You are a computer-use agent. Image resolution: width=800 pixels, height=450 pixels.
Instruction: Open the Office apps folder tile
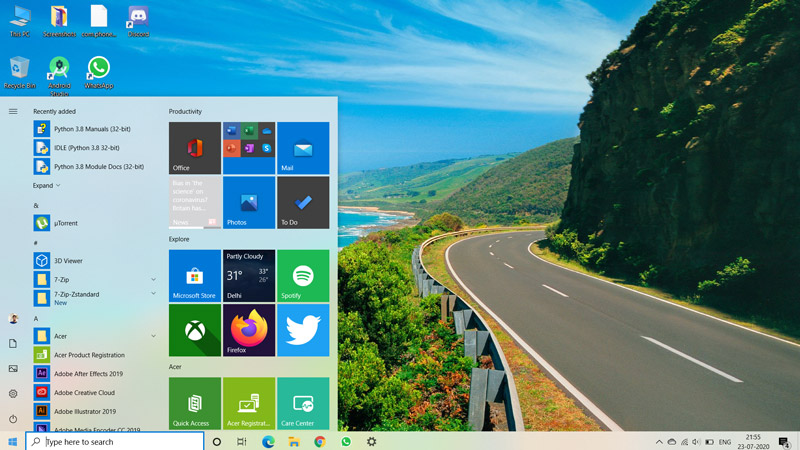tap(249, 148)
